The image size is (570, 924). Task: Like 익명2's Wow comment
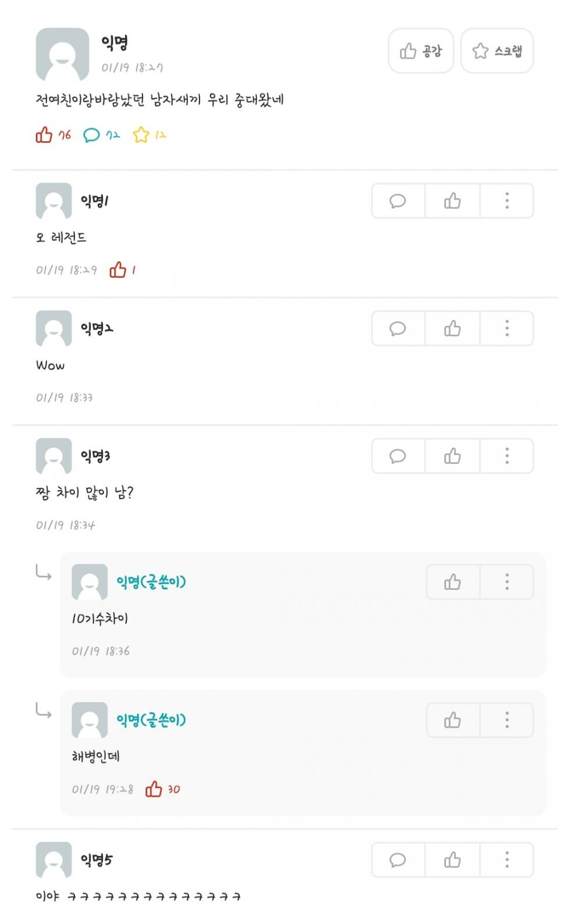coord(453,329)
